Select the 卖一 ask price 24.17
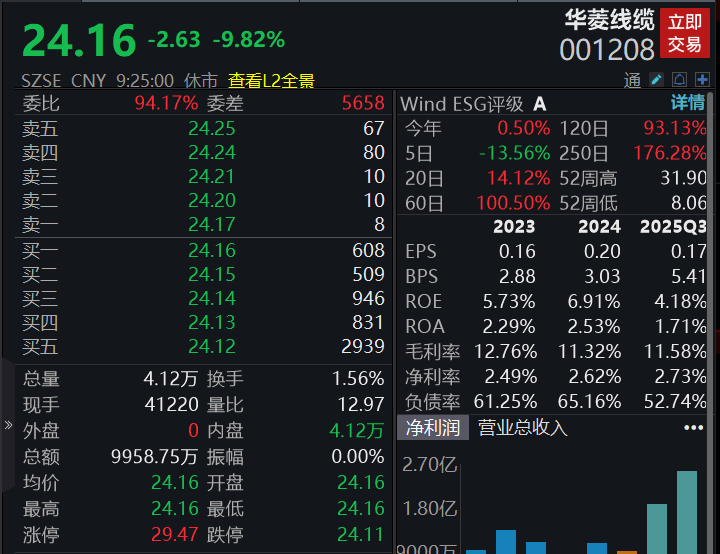Viewport: 720px width, 554px height. [211, 225]
